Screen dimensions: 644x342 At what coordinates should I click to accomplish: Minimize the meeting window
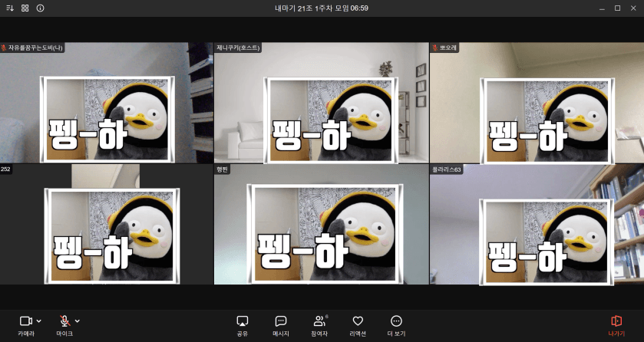[602, 8]
